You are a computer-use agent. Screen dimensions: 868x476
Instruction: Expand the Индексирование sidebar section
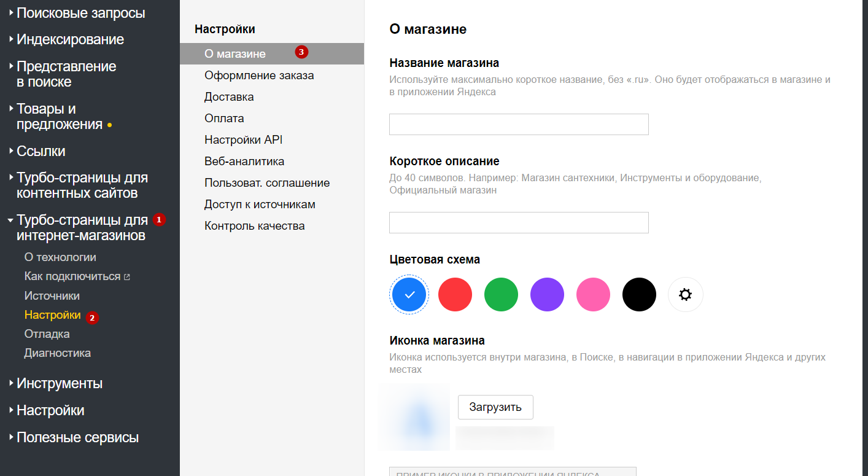70,40
